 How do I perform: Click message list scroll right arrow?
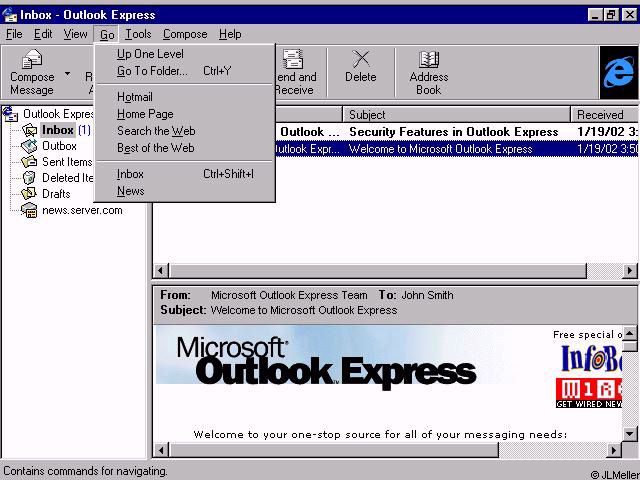point(630,271)
